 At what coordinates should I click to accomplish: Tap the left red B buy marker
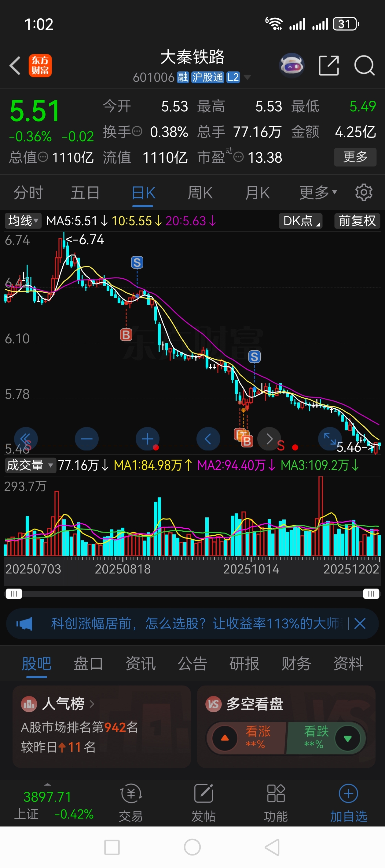pyautogui.click(x=126, y=335)
